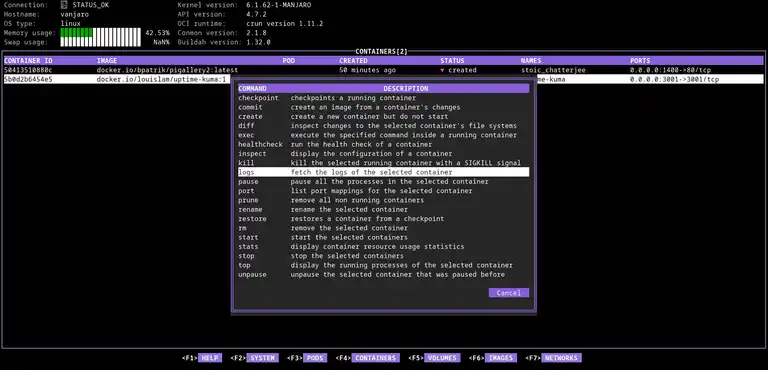Viewport: 768px width, 370px height.
Task: Click the STATUS column header
Action: tap(452, 61)
